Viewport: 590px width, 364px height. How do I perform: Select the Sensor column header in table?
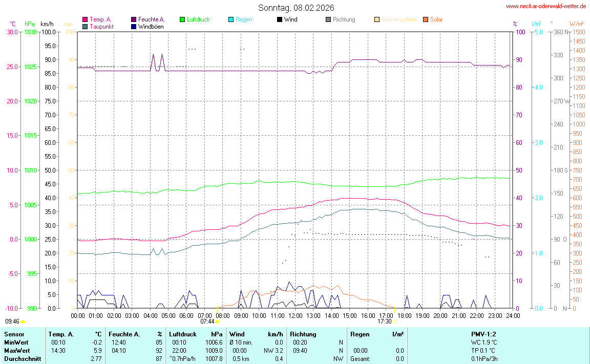coord(14,334)
